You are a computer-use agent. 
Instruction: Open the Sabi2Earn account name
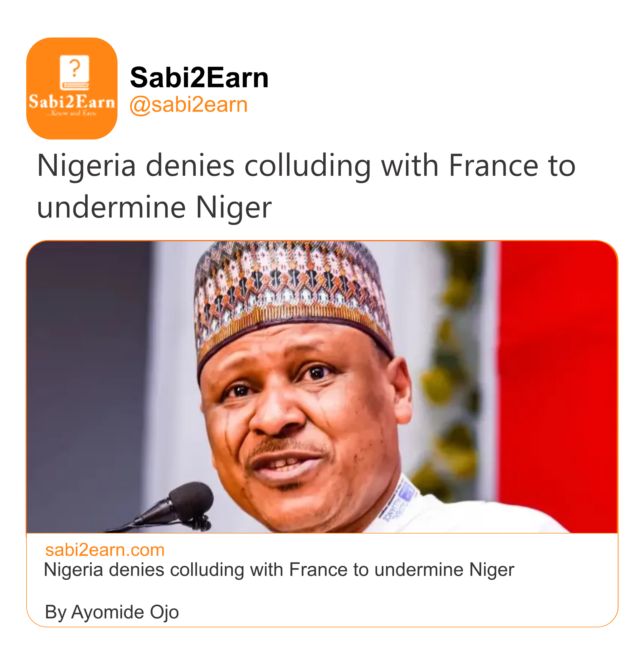tap(199, 78)
